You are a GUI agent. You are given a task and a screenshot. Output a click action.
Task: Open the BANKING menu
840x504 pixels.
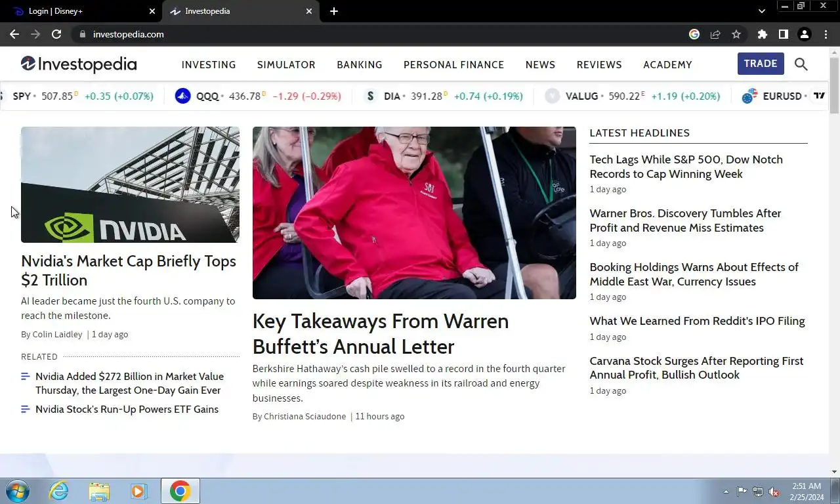tap(360, 64)
